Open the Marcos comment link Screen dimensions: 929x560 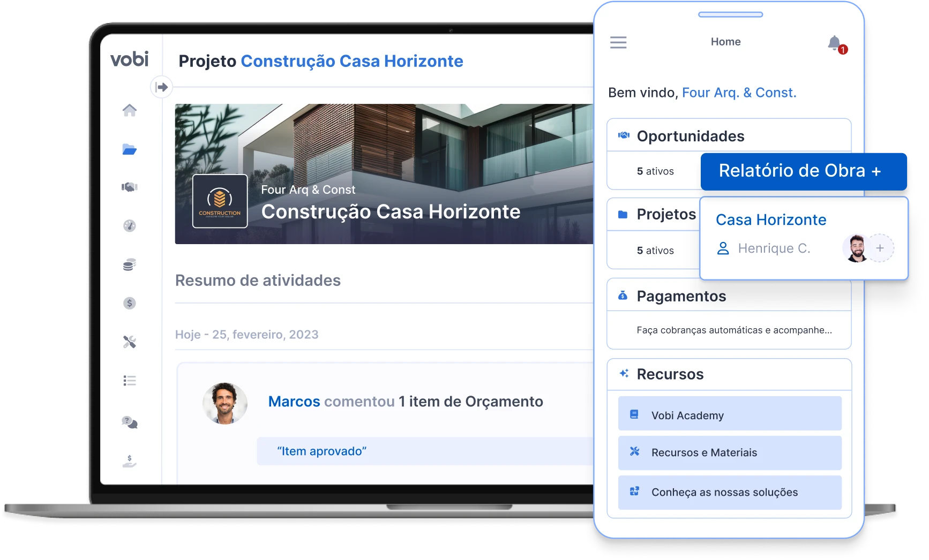point(294,402)
